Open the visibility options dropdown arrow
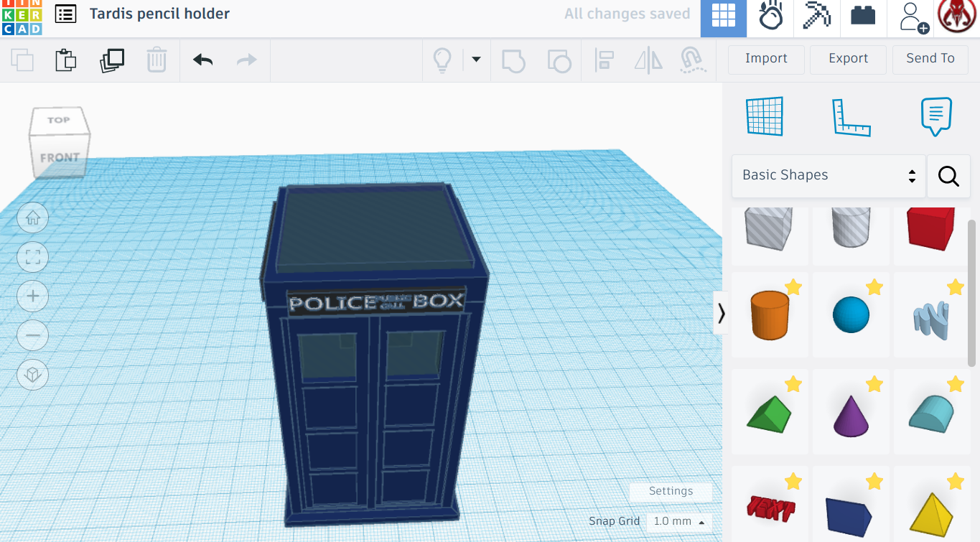Image resolution: width=980 pixels, height=542 pixels. tap(476, 60)
